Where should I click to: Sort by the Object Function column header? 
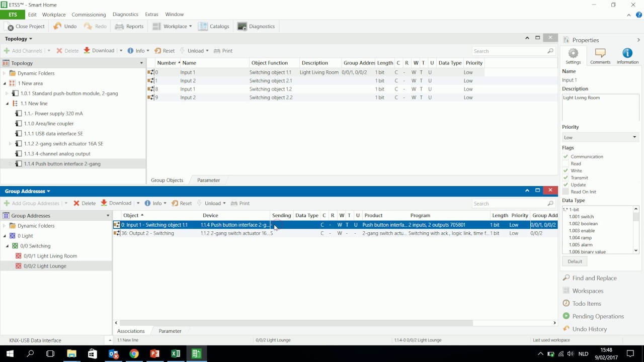click(x=274, y=63)
